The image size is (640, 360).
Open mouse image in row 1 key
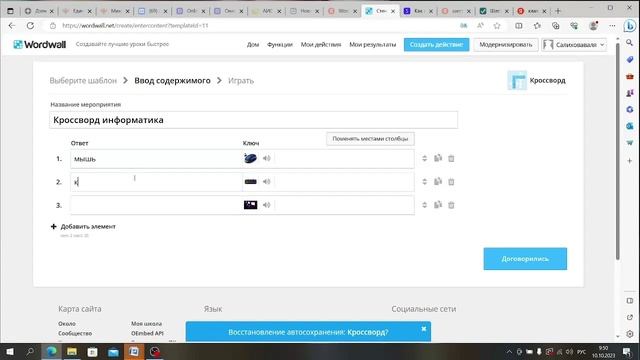250,158
